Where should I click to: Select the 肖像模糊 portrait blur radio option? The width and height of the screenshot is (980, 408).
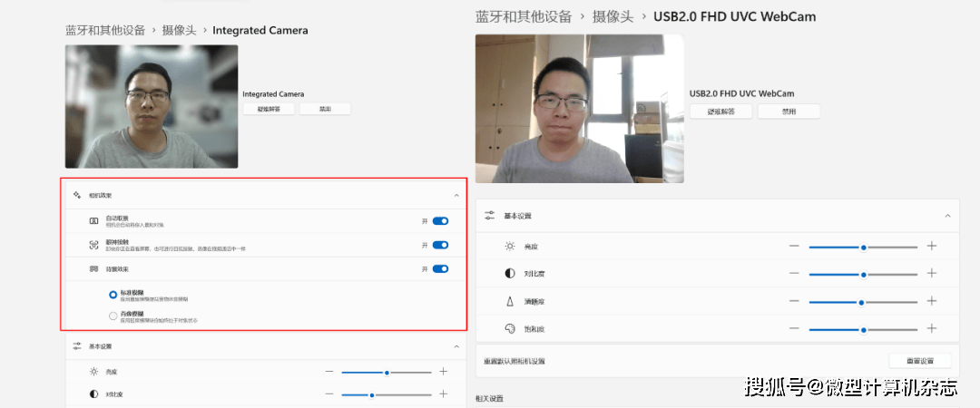(x=113, y=316)
